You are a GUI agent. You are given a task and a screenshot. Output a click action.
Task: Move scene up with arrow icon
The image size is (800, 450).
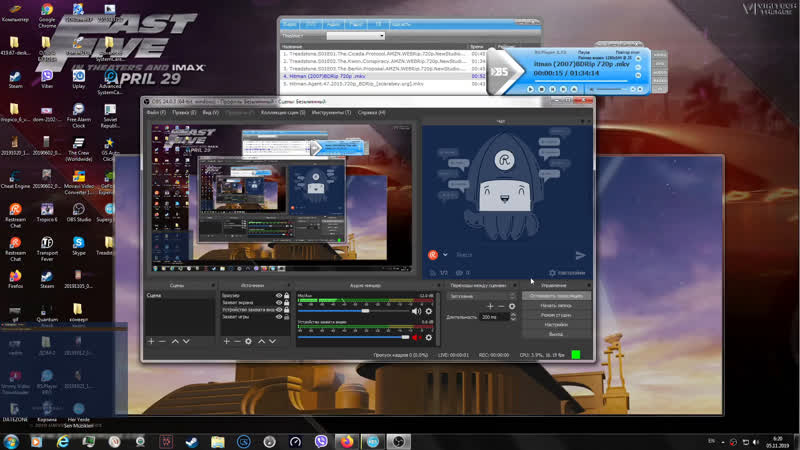click(x=175, y=341)
